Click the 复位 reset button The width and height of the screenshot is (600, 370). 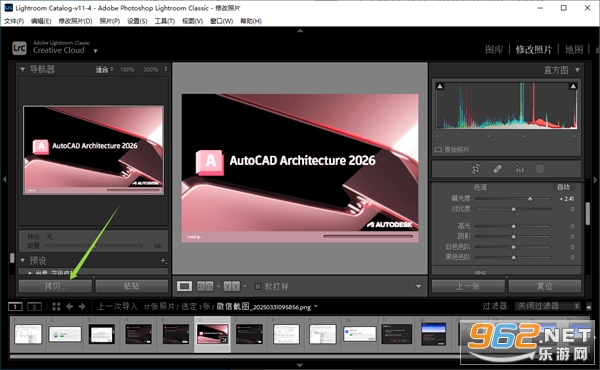pos(545,286)
